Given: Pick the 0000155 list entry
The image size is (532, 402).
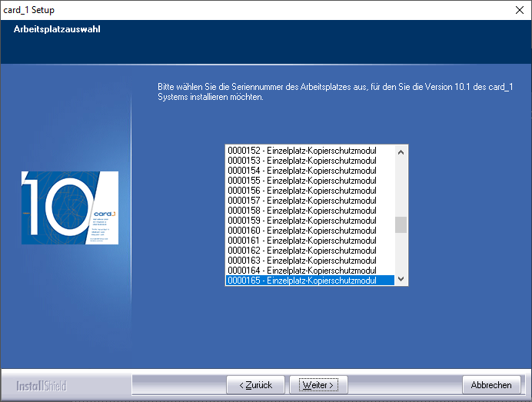Looking at the screenshot, I should pyautogui.click(x=301, y=180).
